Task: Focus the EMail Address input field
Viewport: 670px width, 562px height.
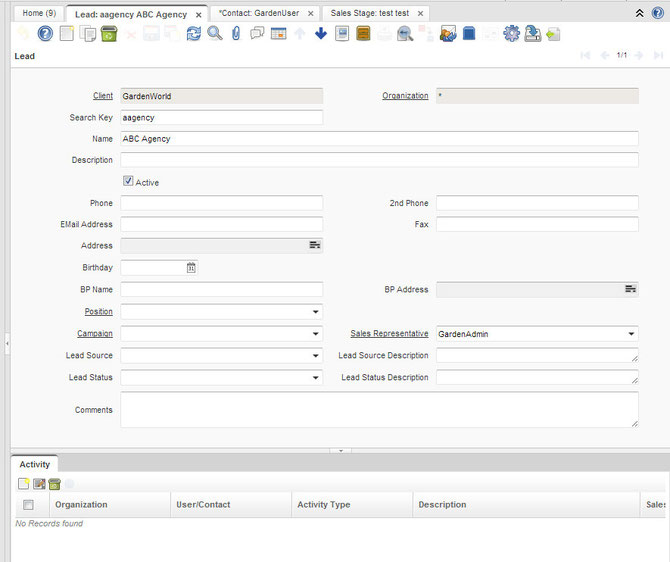Action: tap(221, 224)
